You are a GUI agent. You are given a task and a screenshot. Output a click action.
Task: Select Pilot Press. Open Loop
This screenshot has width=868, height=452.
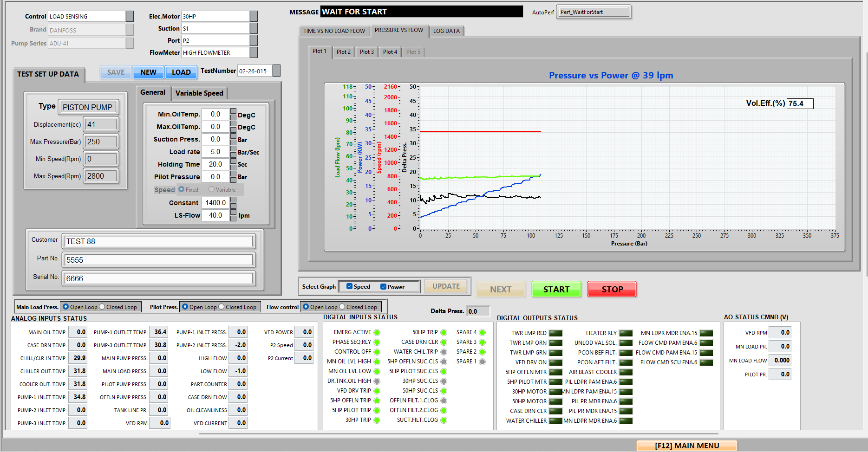point(185,307)
